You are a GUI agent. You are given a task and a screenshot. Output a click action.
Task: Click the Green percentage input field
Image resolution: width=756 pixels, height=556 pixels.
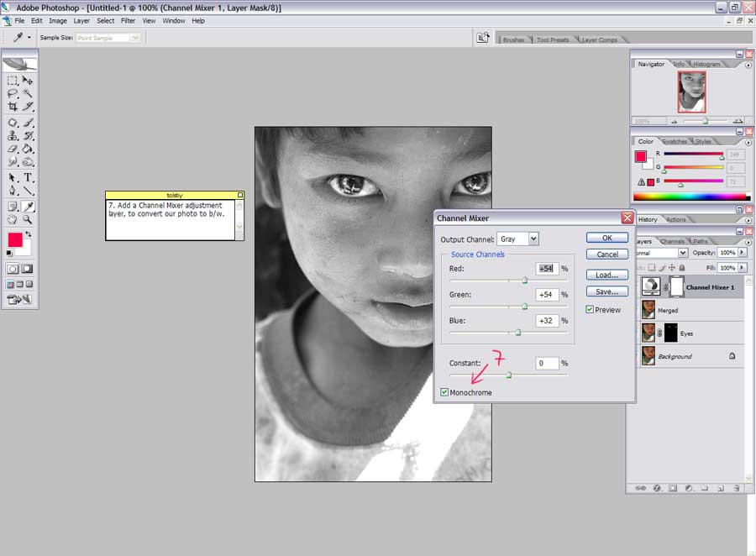click(546, 295)
